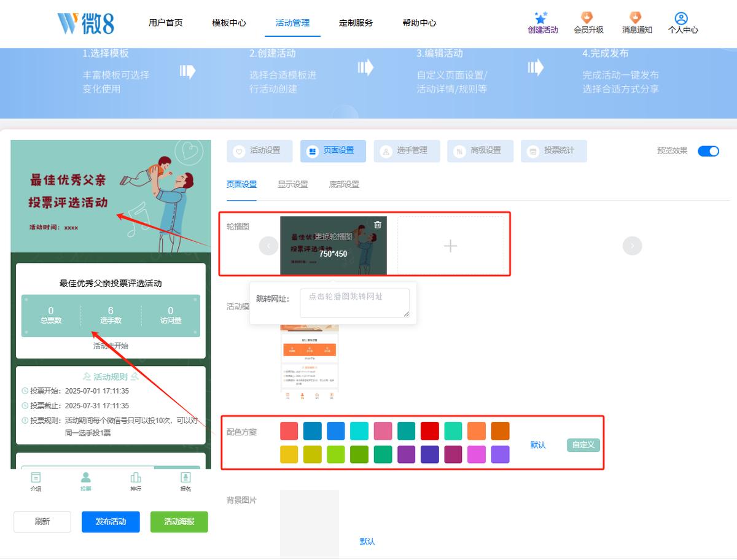Image resolution: width=737 pixels, height=560 pixels.
Task: Pick the yellow color swatch
Action: (289, 454)
